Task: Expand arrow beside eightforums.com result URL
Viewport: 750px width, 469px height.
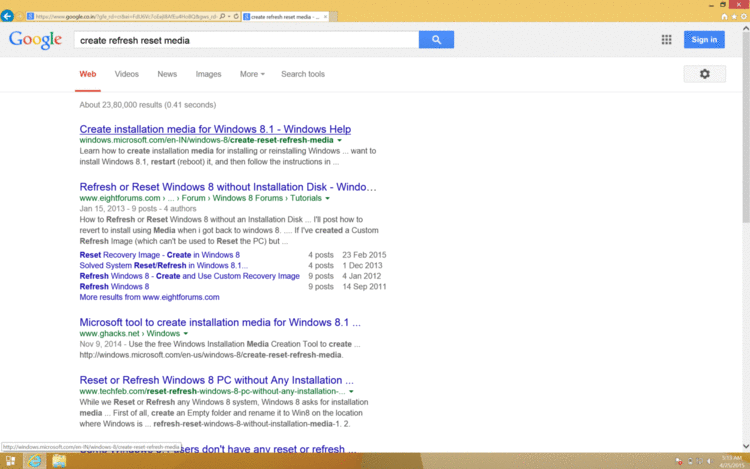Action: (328, 198)
